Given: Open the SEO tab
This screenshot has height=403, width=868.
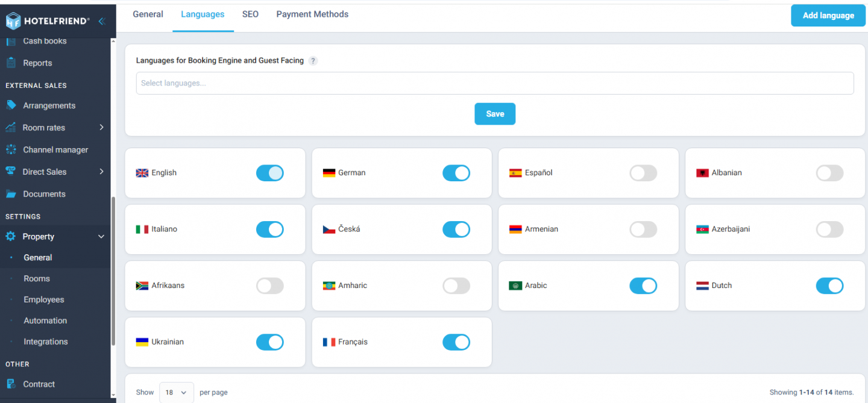Looking at the screenshot, I should (x=250, y=14).
